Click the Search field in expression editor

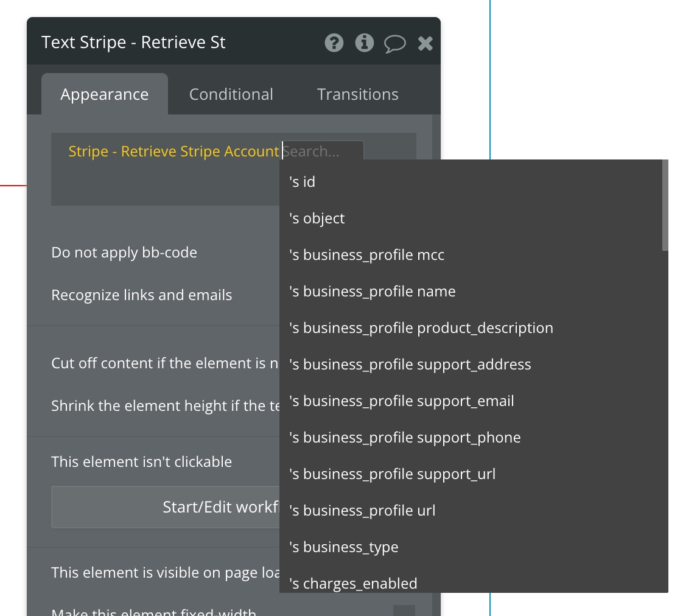tap(323, 152)
